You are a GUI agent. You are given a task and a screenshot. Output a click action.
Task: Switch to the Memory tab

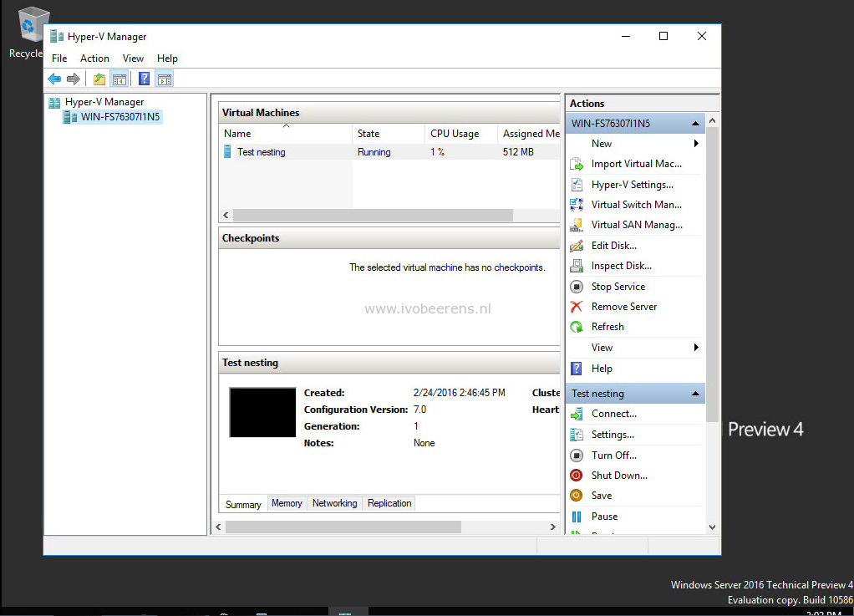(287, 503)
